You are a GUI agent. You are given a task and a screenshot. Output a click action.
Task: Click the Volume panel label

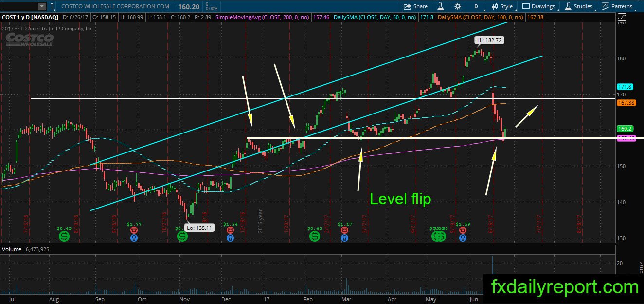(x=11, y=249)
